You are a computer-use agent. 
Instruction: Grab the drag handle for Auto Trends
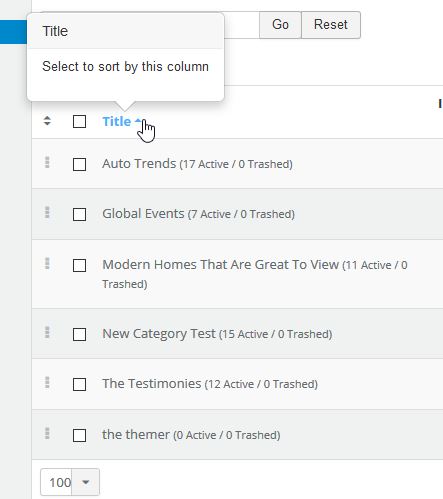(x=47, y=162)
